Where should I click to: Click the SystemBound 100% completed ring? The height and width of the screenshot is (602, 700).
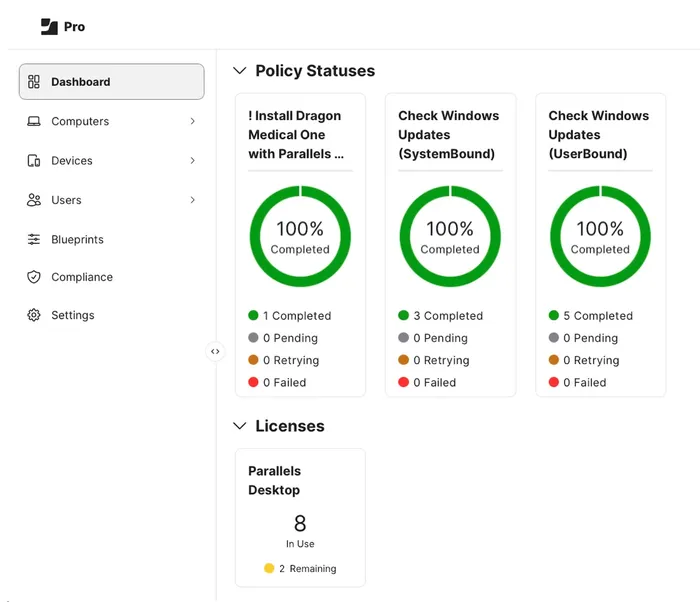coord(450,236)
